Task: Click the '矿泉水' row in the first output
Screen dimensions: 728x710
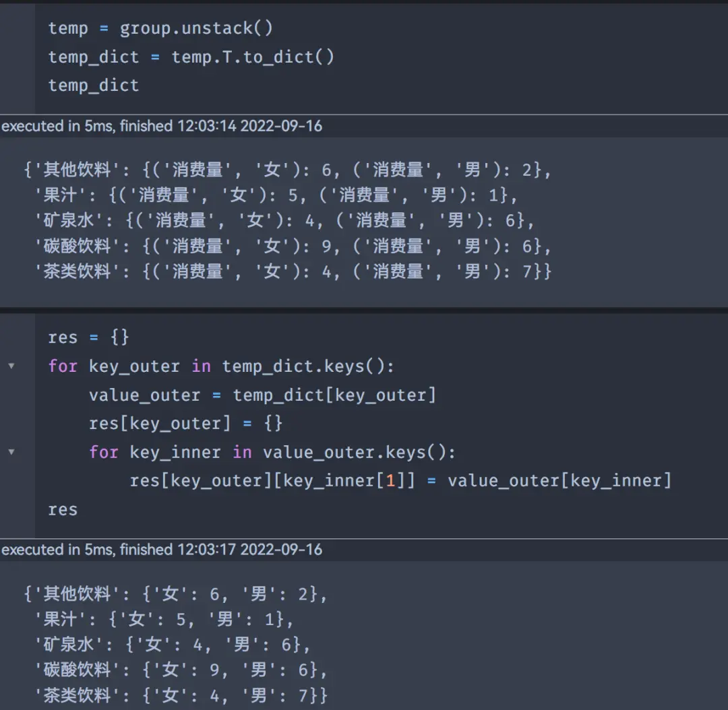Action: [285, 220]
